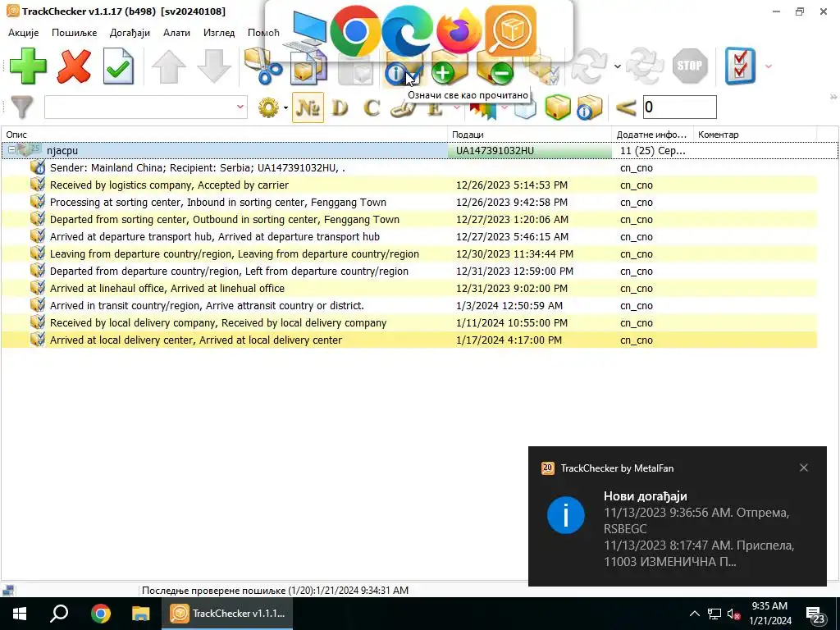
Task: Click the blue checklist tasks icon
Action: [x=740, y=66]
